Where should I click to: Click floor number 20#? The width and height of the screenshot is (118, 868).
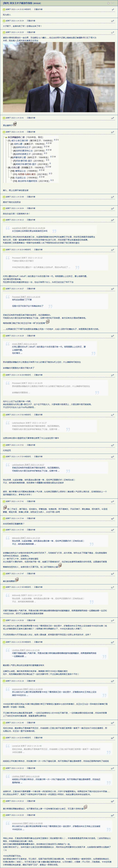point(113,132)
